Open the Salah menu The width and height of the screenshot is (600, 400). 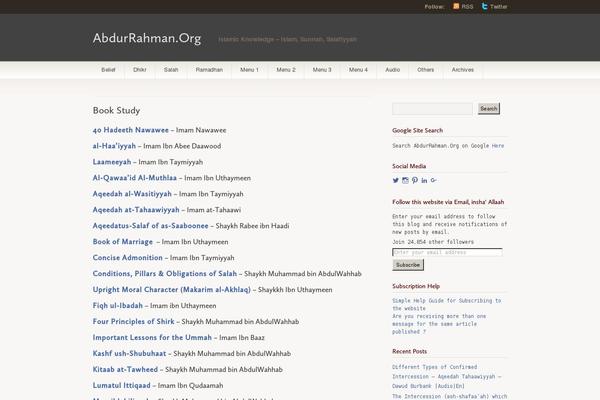coord(171,70)
